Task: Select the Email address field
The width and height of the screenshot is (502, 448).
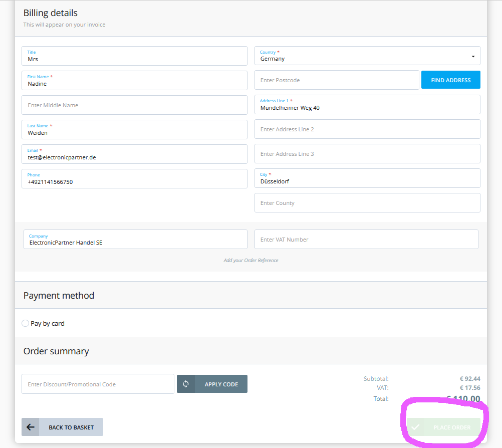Action: click(134, 154)
